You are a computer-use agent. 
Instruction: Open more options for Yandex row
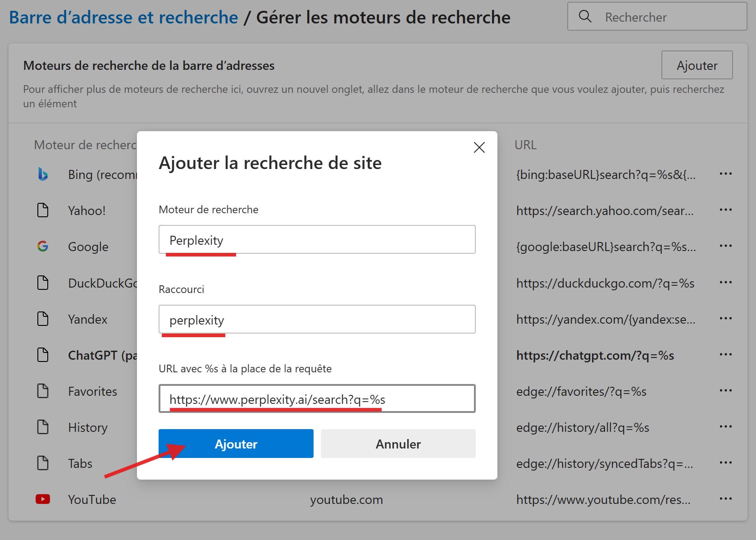click(x=725, y=318)
